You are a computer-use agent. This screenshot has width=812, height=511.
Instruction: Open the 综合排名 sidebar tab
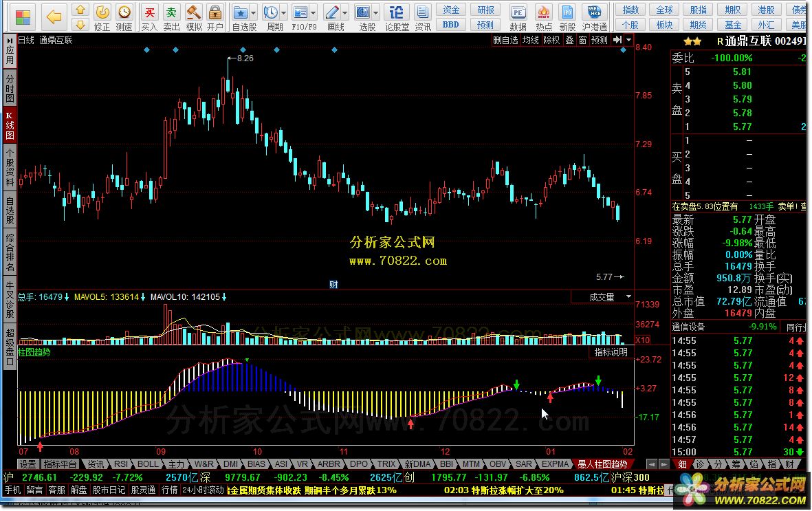pyautogui.click(x=10, y=252)
